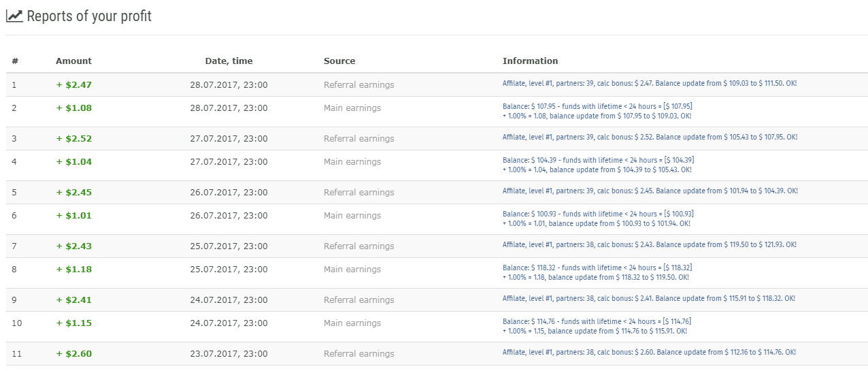This screenshot has width=868, height=371.
Task: Click the Amount column header
Action: pos(73,61)
